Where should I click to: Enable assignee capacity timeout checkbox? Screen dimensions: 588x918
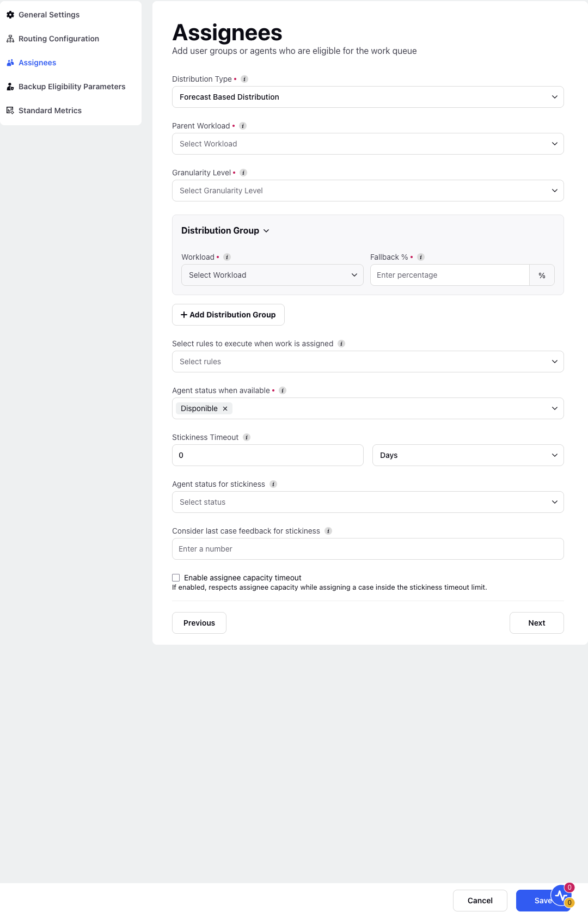click(x=176, y=578)
